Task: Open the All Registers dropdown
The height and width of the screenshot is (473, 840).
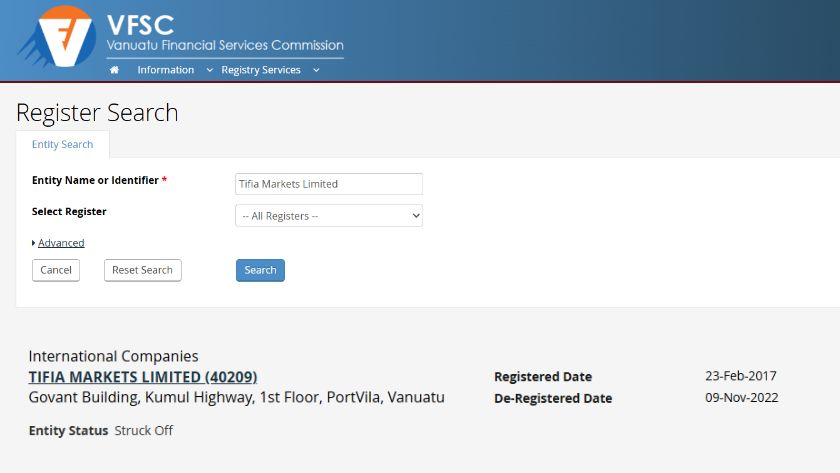Action: click(328, 216)
